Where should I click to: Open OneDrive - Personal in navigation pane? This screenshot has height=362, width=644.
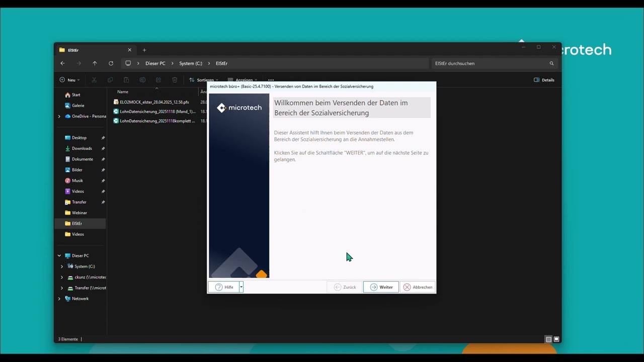pyautogui.click(x=89, y=116)
